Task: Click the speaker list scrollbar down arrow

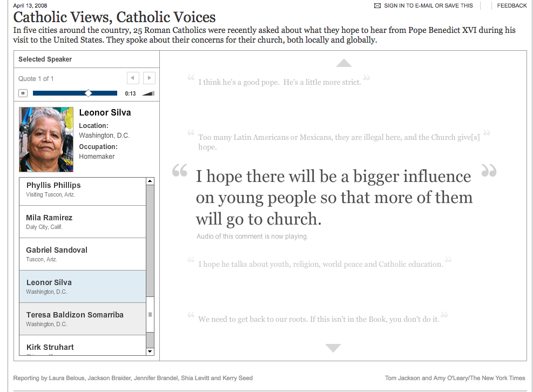Action: point(150,352)
